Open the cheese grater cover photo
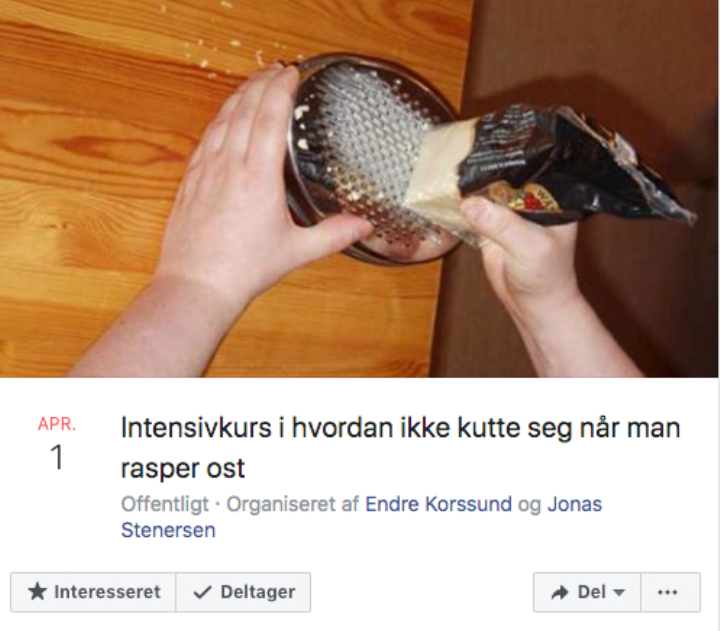This screenshot has height=631, width=720. (x=359, y=188)
